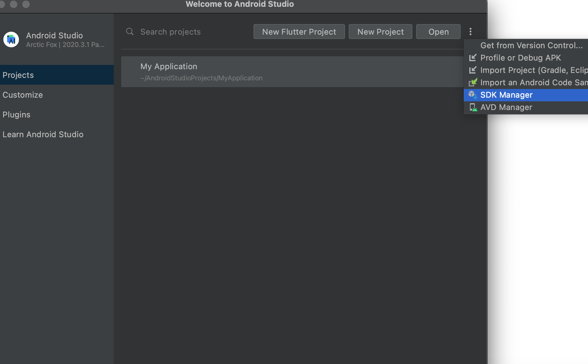Select Import an Android Code Sample
Screen dimensions: 588x364
point(526,83)
